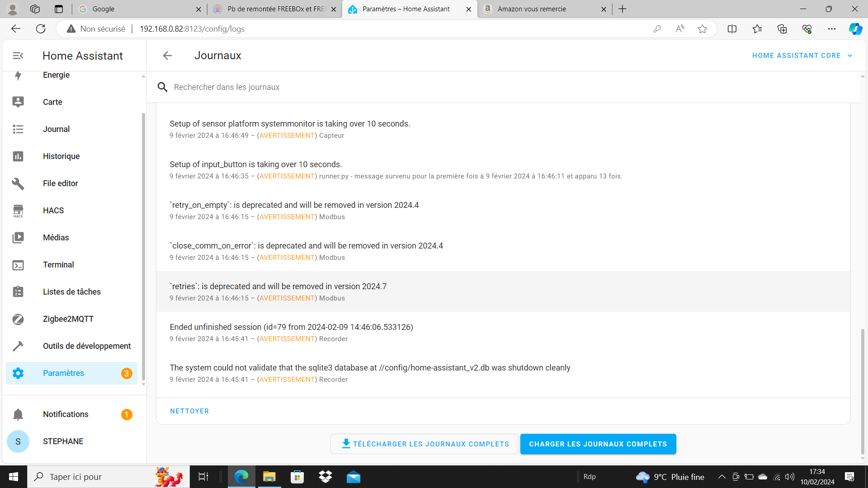
Task: Open Zigbee2MQTT from sidebar
Action: pyautogui.click(x=68, y=319)
